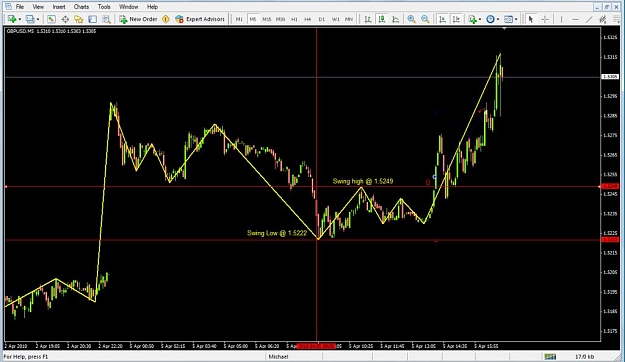Viewport: 625px width, 362px height.
Task: Click the red 1.5248 price axis label
Action: [610, 186]
